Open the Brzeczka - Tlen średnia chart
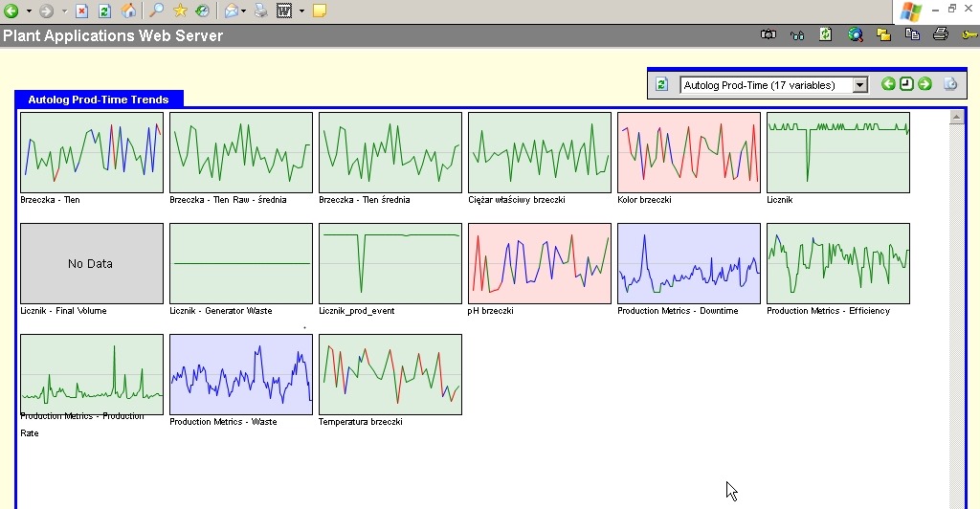 click(390, 152)
